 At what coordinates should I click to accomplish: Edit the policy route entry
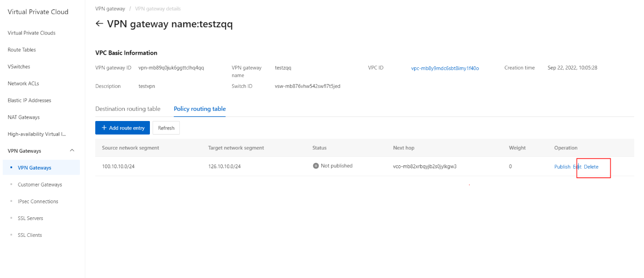[x=577, y=167]
